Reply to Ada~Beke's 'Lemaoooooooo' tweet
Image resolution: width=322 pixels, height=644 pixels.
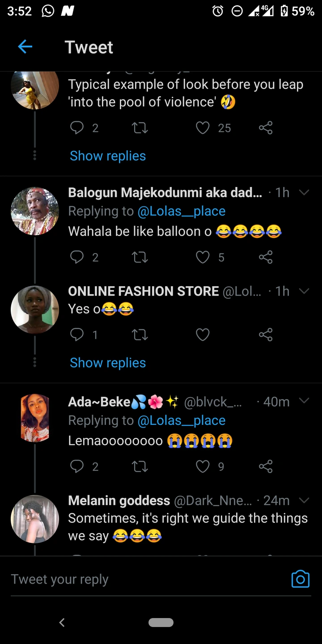coord(77,466)
